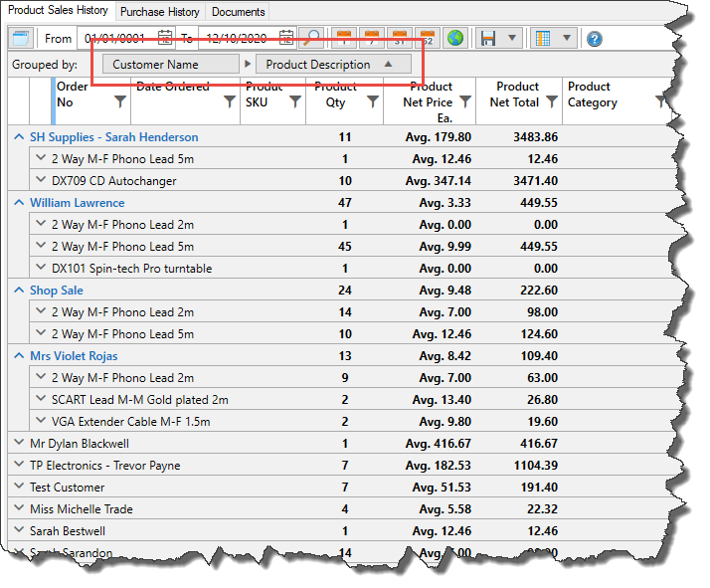Open the grid layout dropdown arrow
Viewport: 710px width, 588px height.
[566, 39]
